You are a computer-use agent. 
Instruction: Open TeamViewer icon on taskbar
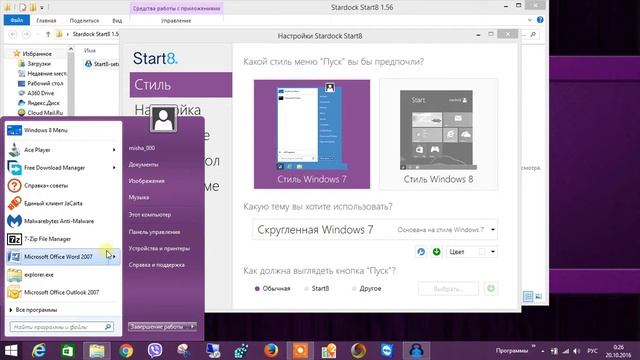tap(387, 351)
